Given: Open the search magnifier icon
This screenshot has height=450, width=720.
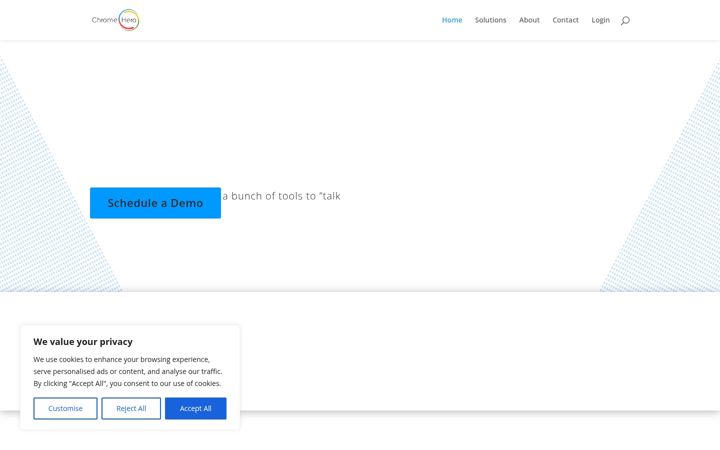Looking at the screenshot, I should tap(625, 20).
